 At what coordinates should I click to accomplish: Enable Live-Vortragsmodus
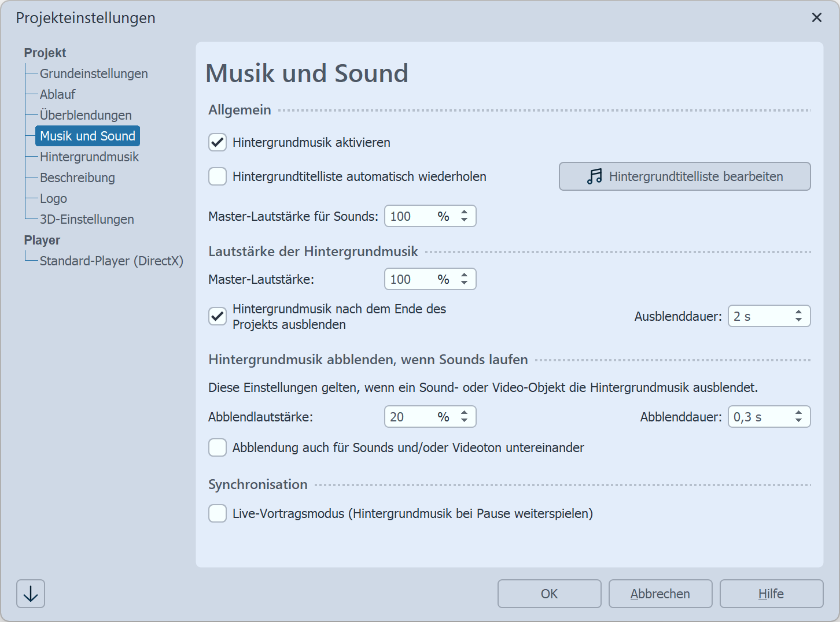(217, 513)
